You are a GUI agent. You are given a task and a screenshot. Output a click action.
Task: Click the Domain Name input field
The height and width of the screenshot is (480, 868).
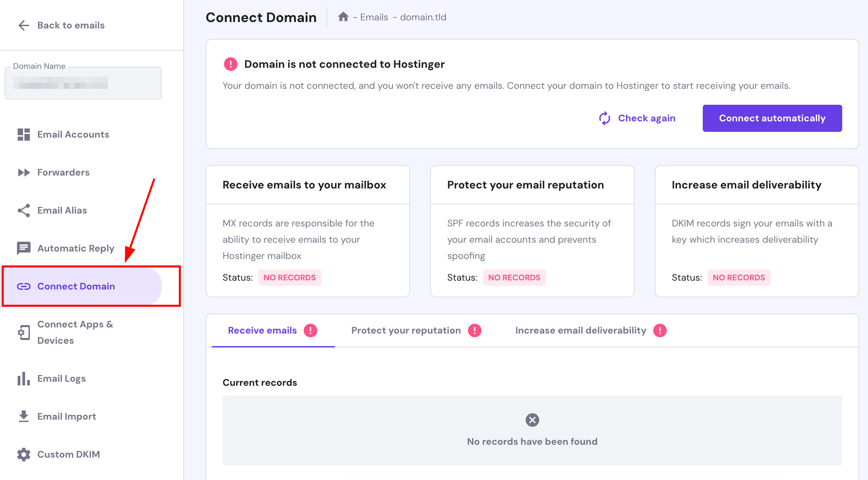[x=83, y=83]
